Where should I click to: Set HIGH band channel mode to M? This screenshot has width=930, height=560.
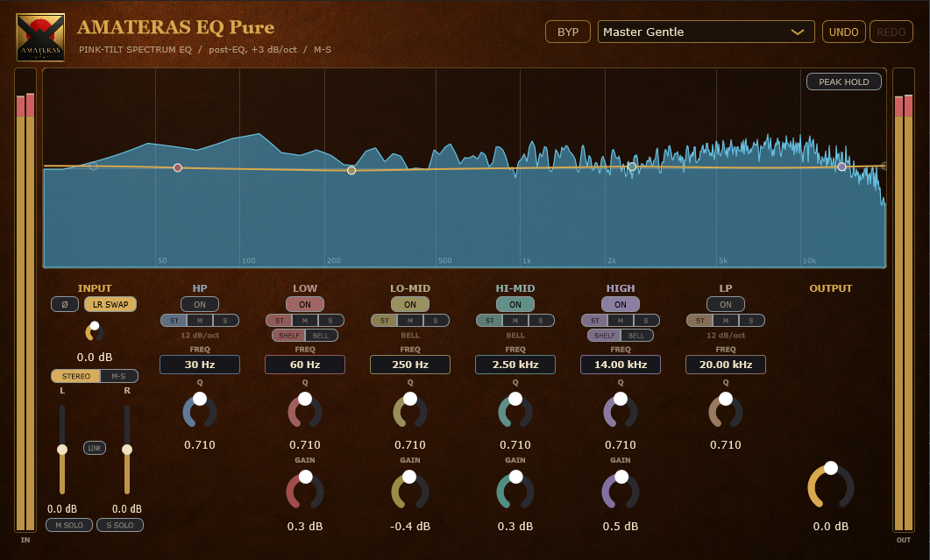click(x=621, y=321)
